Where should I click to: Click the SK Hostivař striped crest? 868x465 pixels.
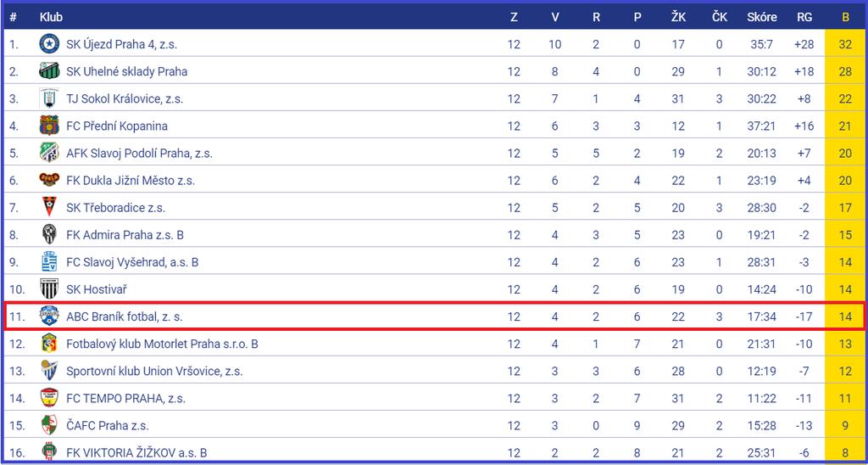(x=49, y=289)
